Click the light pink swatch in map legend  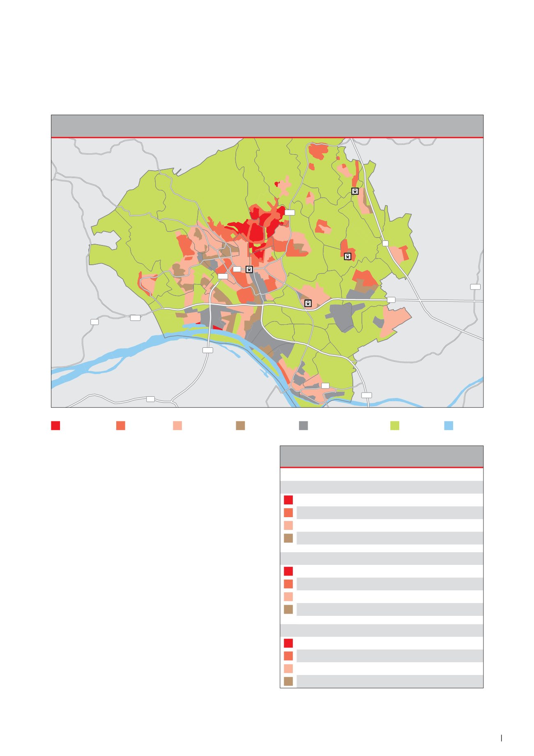click(x=177, y=425)
